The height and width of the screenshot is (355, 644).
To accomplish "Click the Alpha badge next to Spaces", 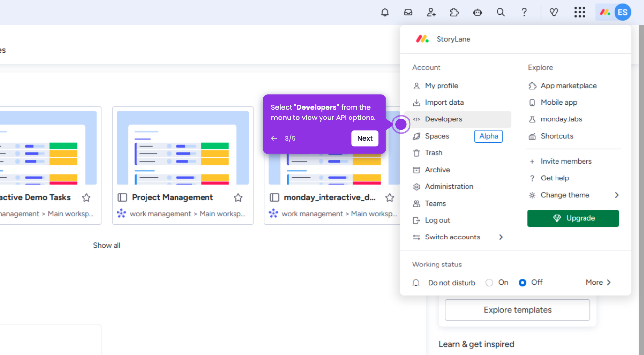I will point(489,136).
